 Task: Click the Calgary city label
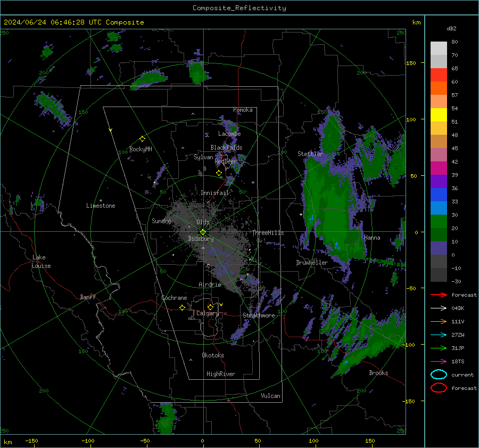[x=208, y=313]
